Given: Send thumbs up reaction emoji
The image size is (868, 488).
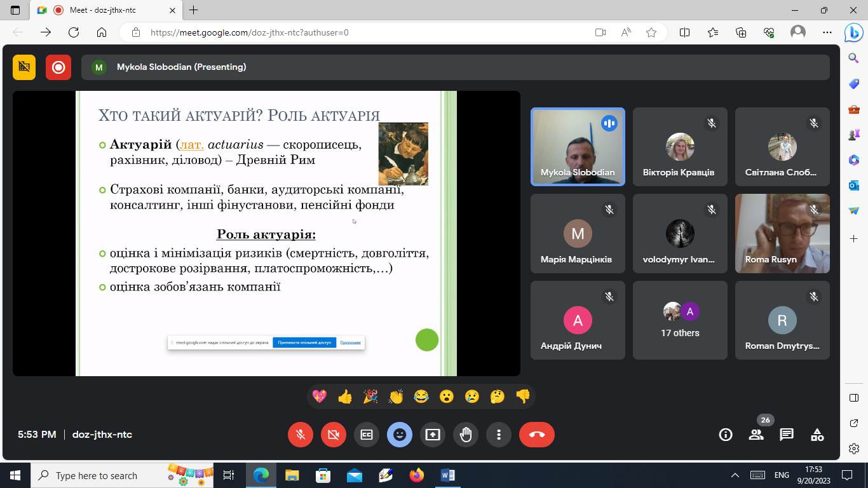Looking at the screenshot, I should [x=345, y=397].
